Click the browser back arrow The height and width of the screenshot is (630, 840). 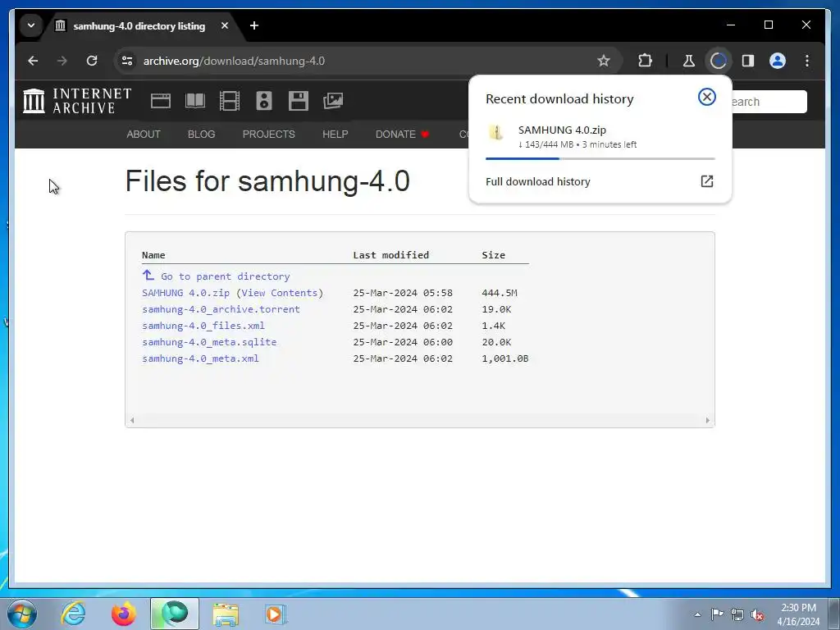point(33,61)
